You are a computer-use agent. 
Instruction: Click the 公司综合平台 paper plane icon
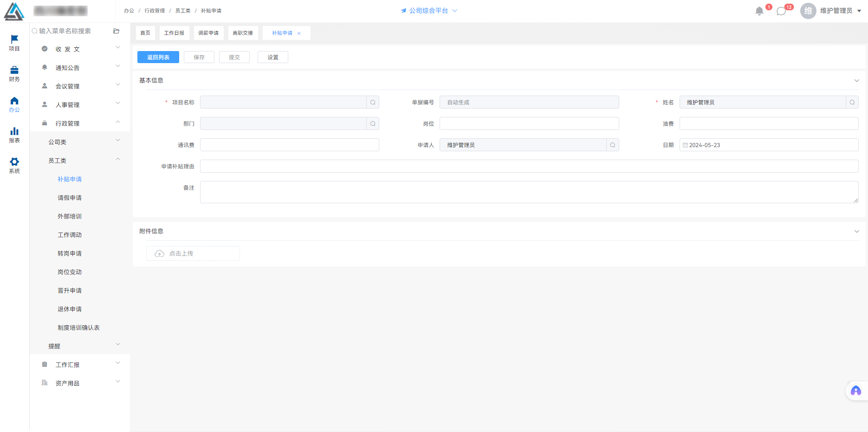click(403, 11)
